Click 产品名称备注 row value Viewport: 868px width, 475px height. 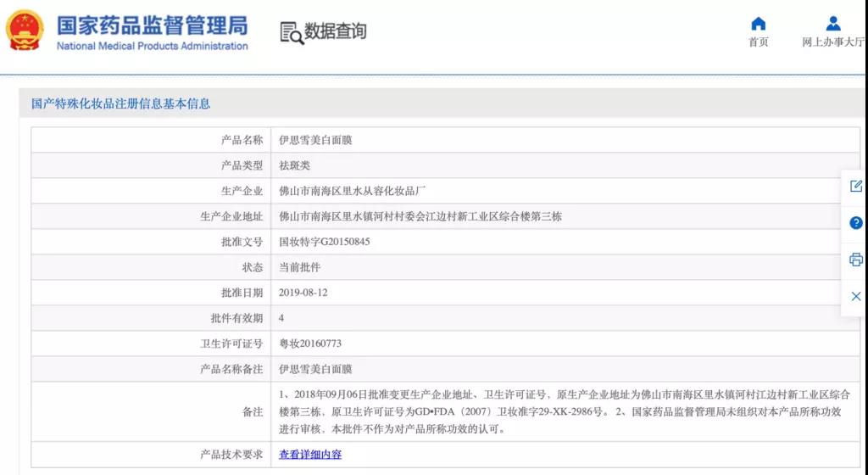point(315,369)
